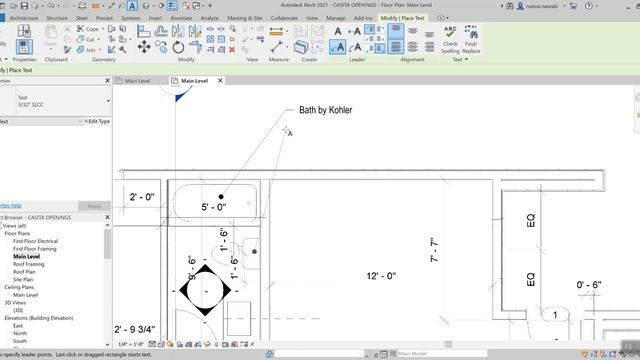The height and width of the screenshot is (360, 640).
Task: Click the Search binoculars icon in title bar
Action: click(x=510, y=6)
